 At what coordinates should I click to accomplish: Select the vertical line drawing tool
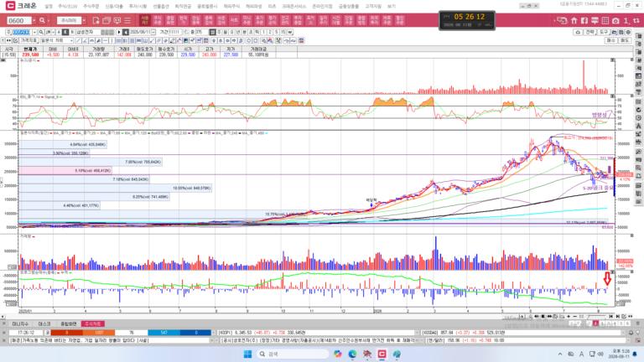tap(112, 40)
